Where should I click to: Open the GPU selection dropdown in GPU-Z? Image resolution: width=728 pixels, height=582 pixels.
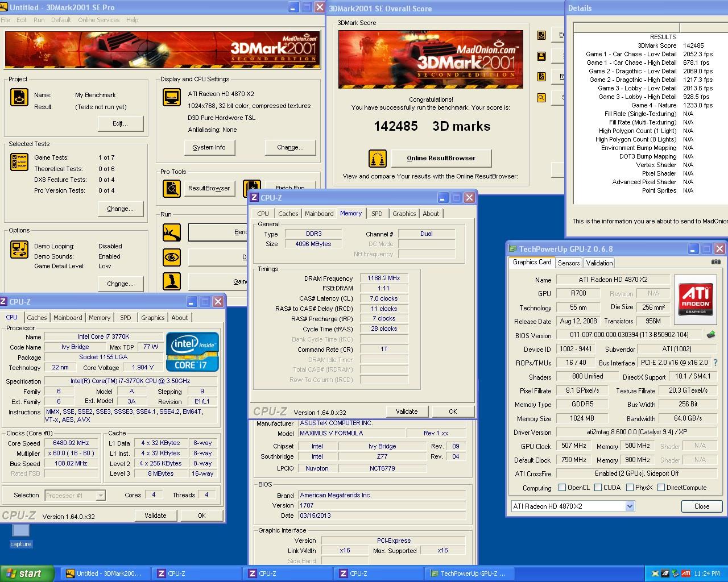[630, 506]
